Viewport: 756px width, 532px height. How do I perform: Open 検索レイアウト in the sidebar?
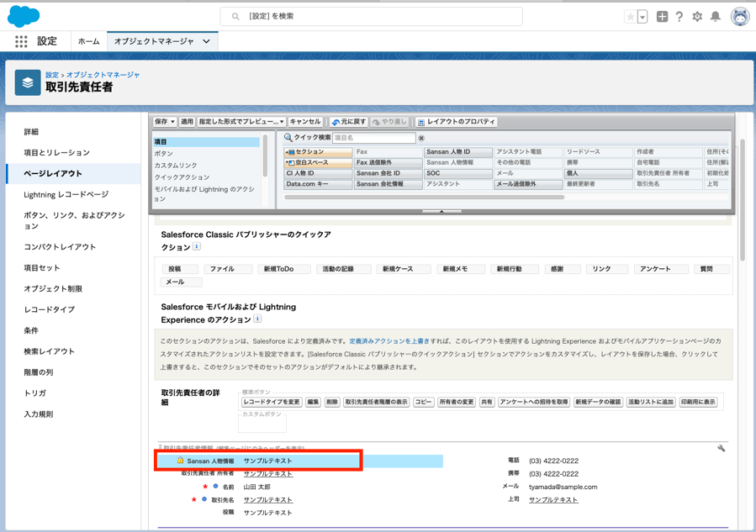[x=49, y=351]
